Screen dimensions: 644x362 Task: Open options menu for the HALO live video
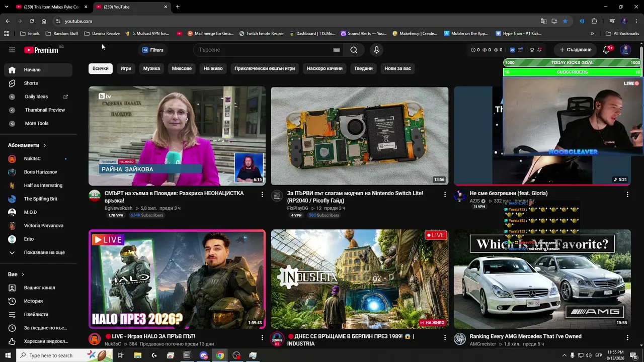coord(262,337)
